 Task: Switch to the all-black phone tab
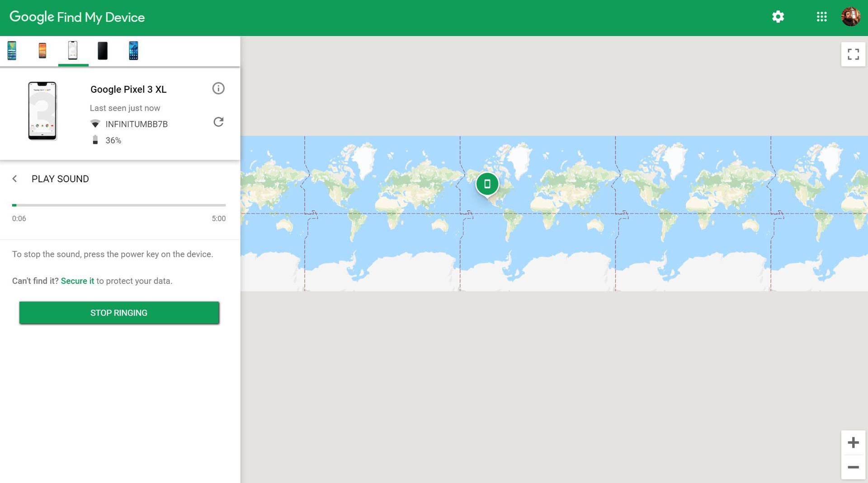pos(103,51)
